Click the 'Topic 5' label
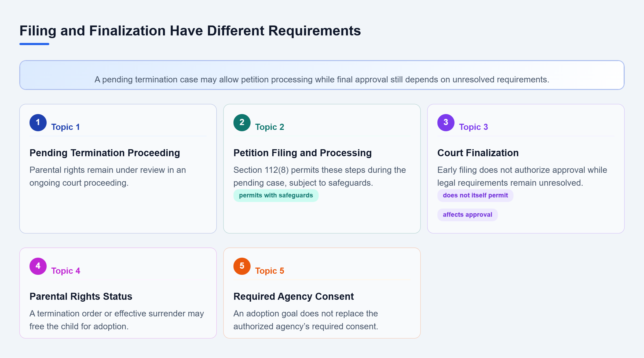The width and height of the screenshot is (644, 358). tap(269, 271)
